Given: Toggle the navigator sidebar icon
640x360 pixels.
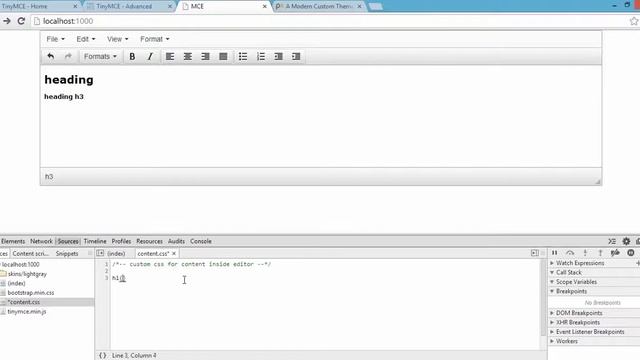Looking at the screenshot, I should click(100, 253).
